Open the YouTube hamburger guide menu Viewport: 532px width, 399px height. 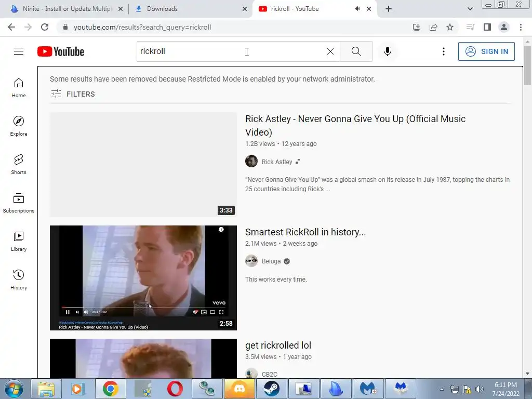coord(19,51)
